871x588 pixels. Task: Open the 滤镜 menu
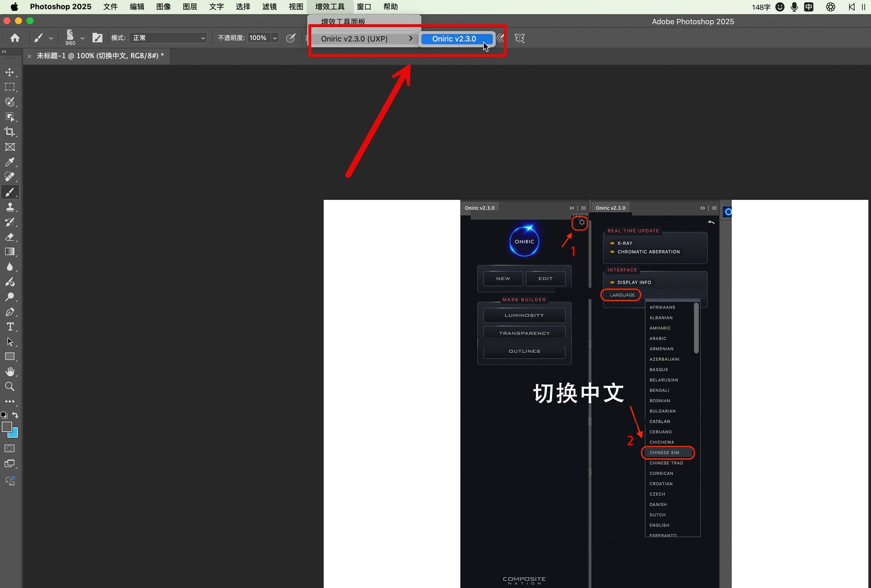pos(269,7)
